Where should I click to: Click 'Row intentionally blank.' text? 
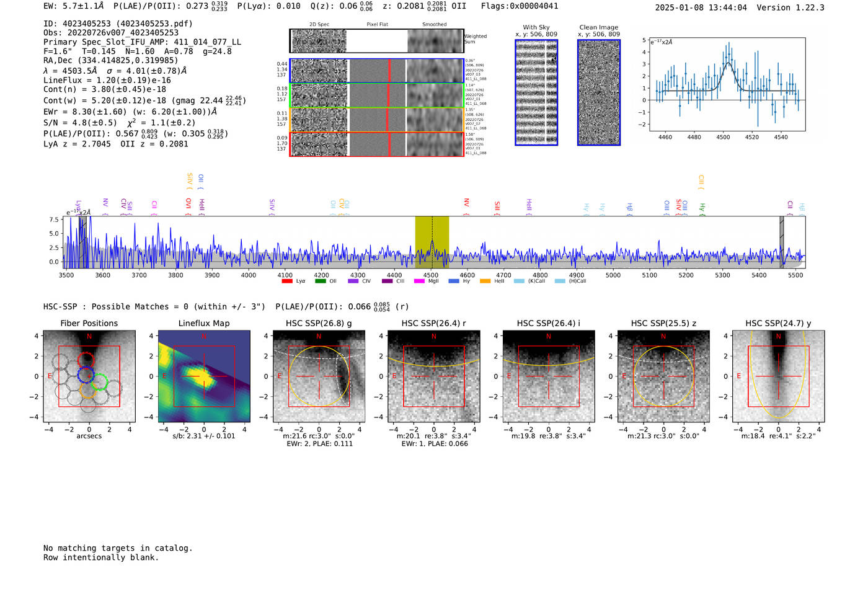pyautogui.click(x=101, y=558)
